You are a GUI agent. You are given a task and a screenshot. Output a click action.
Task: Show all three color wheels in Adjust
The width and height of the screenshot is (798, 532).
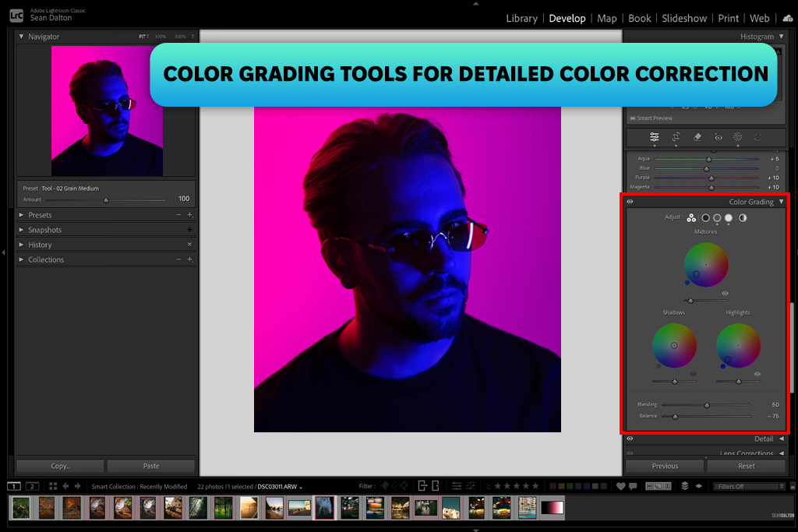691,217
